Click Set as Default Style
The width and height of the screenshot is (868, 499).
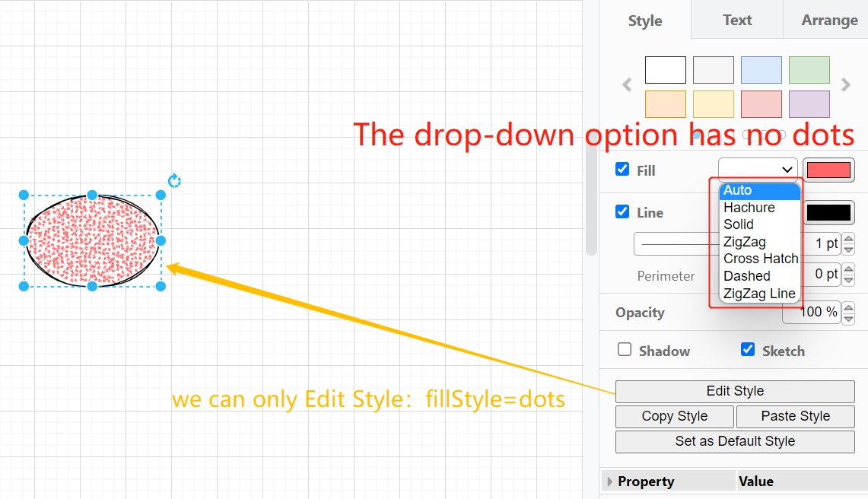734,441
